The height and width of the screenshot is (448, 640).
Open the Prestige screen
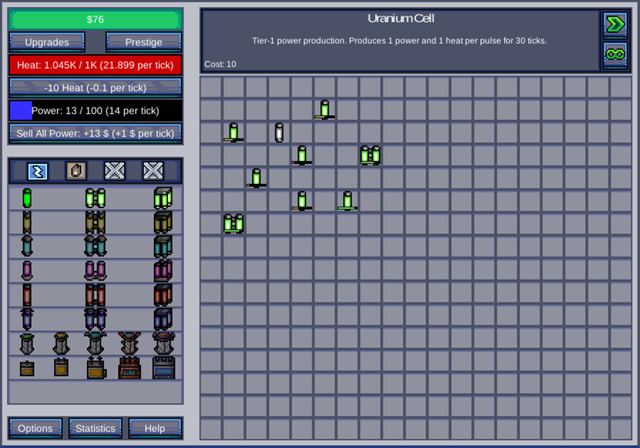coord(144,42)
